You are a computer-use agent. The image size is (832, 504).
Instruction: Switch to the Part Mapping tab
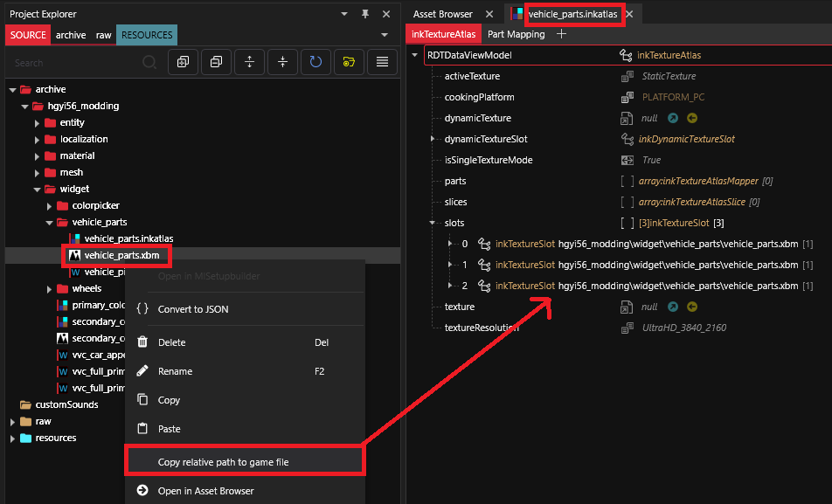[516, 34]
